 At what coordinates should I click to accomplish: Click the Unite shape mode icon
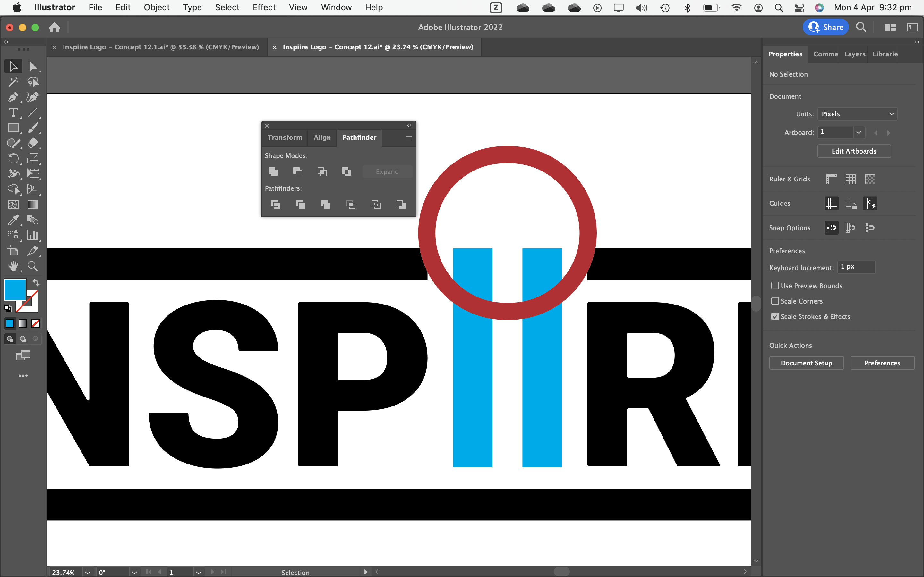[273, 172]
